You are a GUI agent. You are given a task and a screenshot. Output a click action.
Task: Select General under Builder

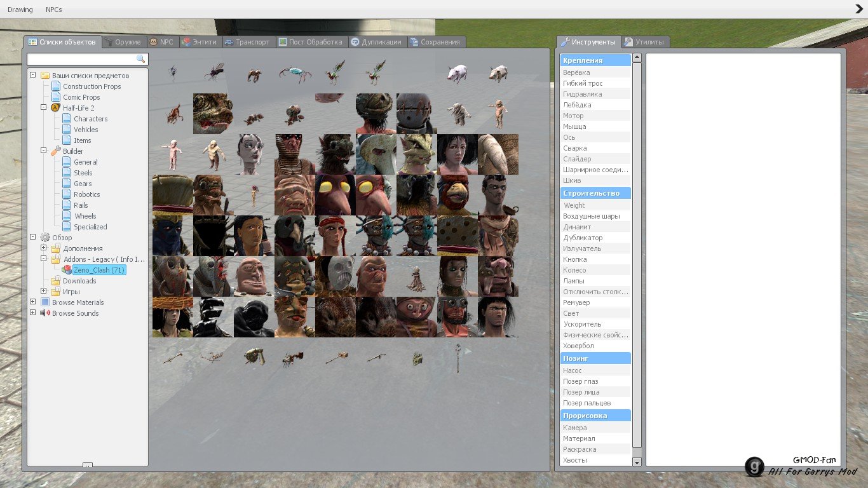(x=86, y=162)
